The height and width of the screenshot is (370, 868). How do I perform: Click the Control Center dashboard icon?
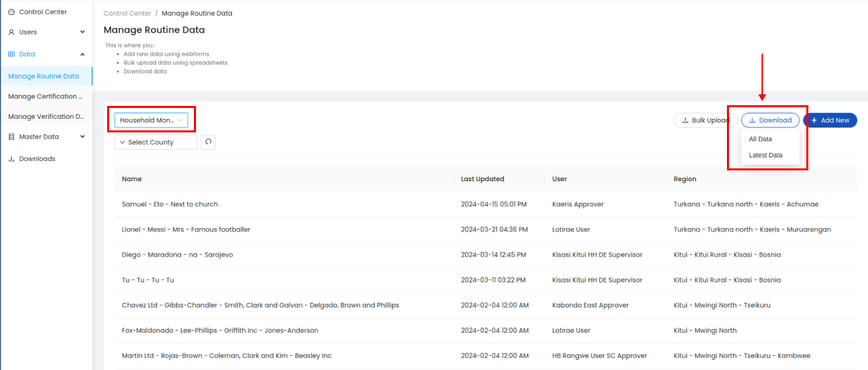(x=12, y=12)
